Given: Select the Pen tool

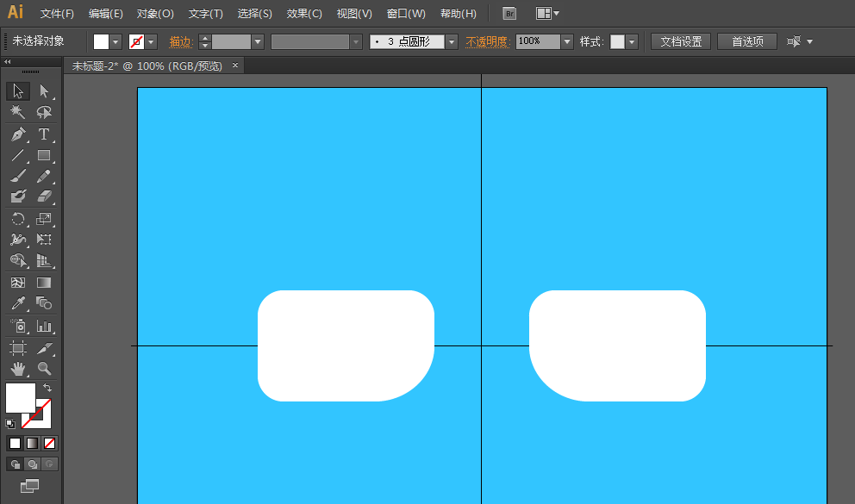Looking at the screenshot, I should click(18, 134).
